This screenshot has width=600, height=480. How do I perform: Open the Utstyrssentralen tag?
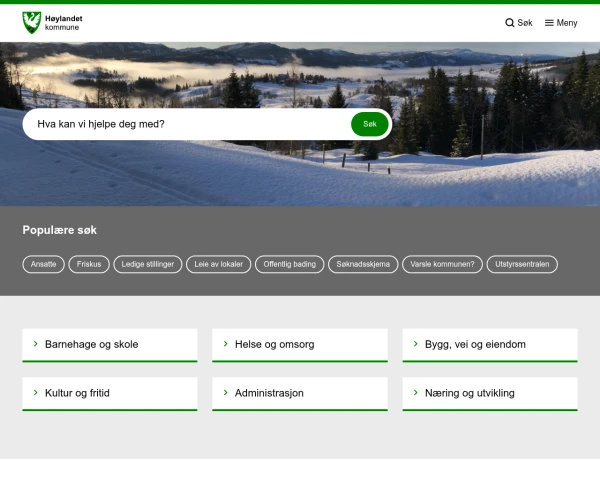pos(522,265)
